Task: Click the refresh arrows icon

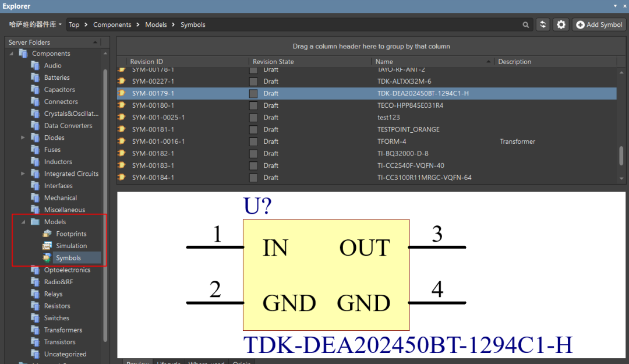Action: click(x=543, y=24)
